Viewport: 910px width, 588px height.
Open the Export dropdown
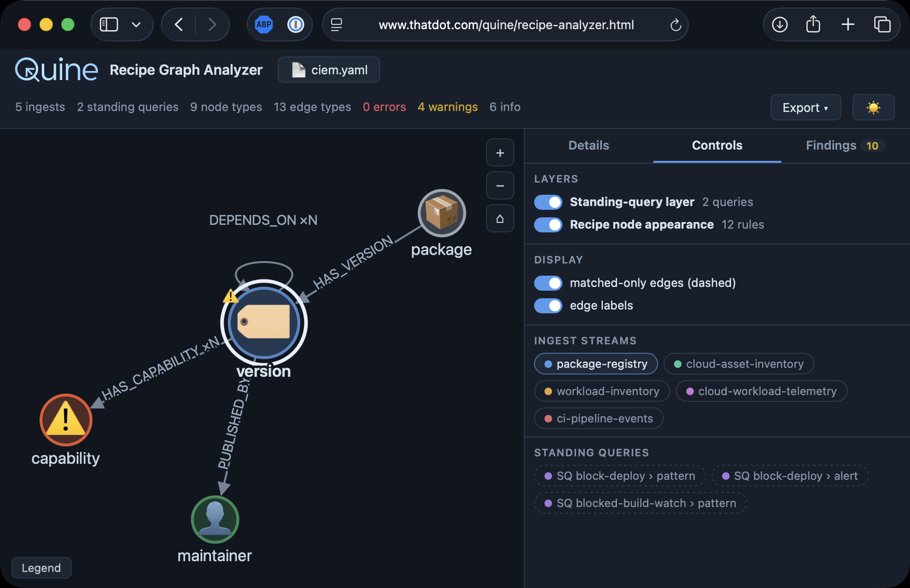point(806,107)
